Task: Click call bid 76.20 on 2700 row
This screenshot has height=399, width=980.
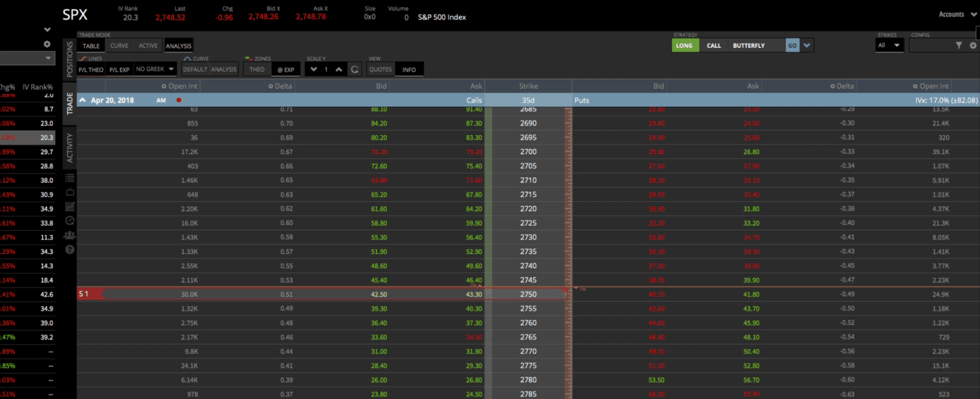Action: 379,152
